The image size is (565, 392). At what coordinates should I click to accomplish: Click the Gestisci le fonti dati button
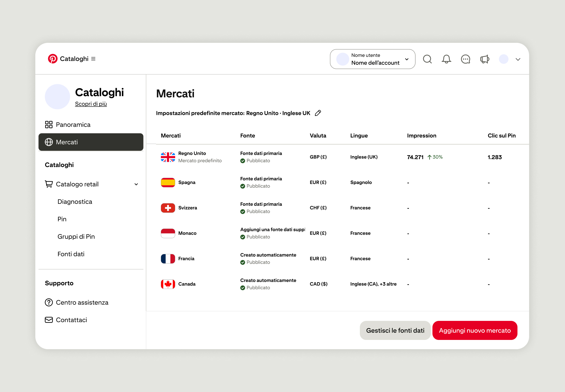coord(395,330)
